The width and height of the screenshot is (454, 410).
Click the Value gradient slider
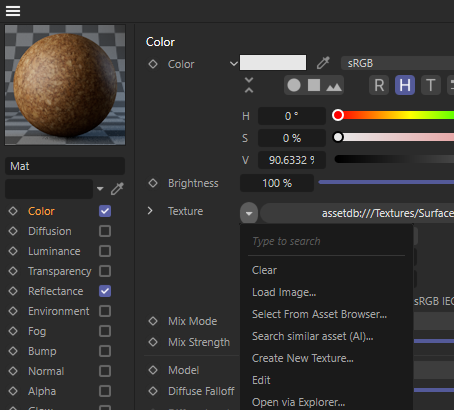coord(394,159)
